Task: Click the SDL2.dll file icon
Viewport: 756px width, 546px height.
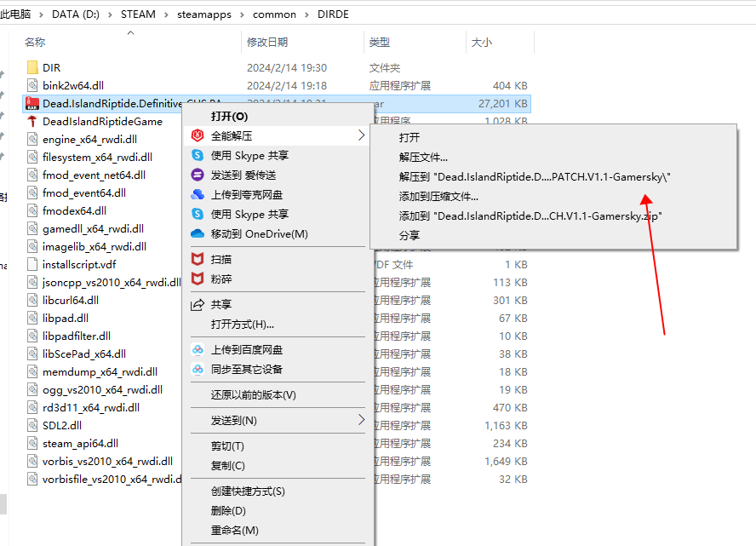Action: 32,425
